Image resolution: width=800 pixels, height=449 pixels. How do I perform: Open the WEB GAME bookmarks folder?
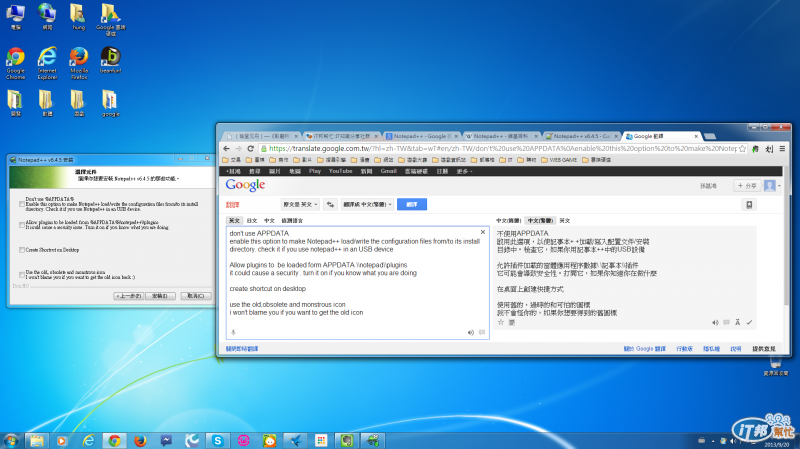(559, 160)
